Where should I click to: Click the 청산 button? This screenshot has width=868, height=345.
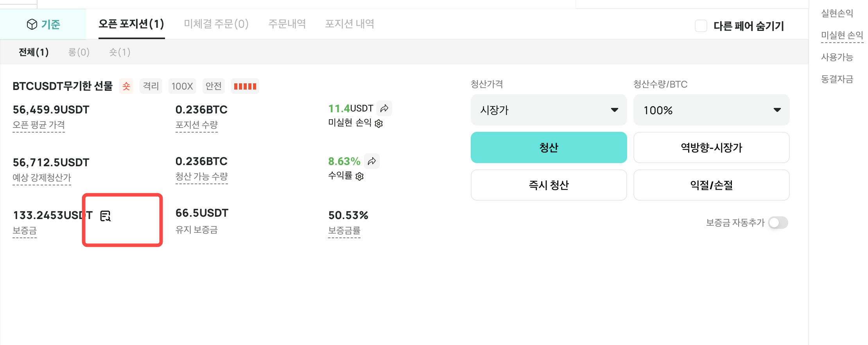point(549,147)
